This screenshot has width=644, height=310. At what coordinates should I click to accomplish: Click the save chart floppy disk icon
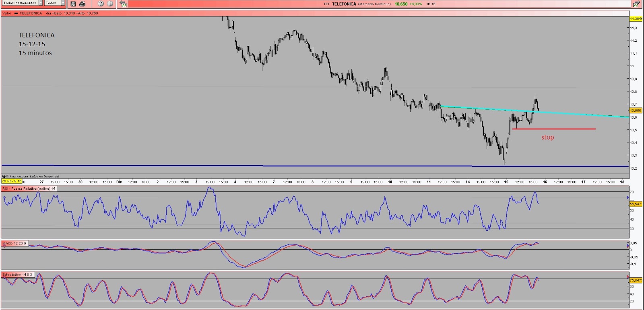(73, 4)
